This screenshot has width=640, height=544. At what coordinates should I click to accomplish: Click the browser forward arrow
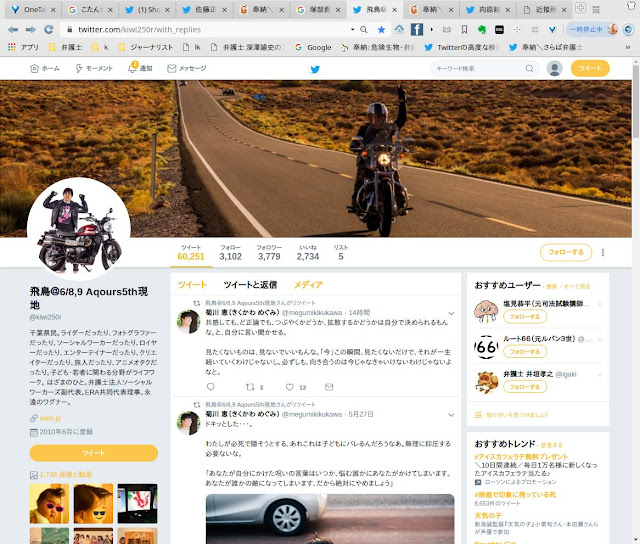[x=31, y=29]
